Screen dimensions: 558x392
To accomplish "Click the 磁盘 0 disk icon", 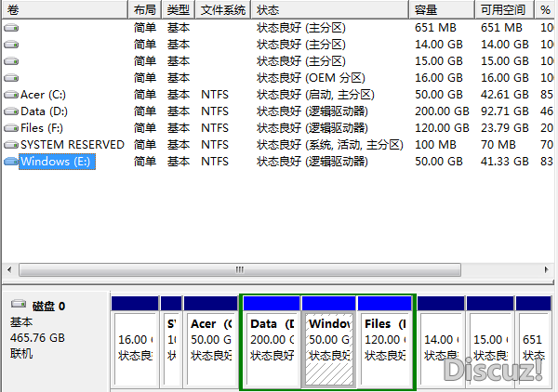I will 19,304.
